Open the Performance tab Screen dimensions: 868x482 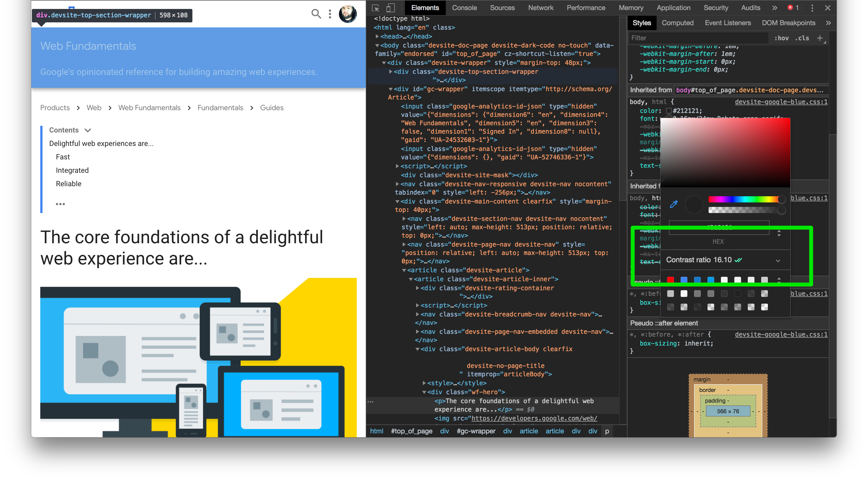586,8
